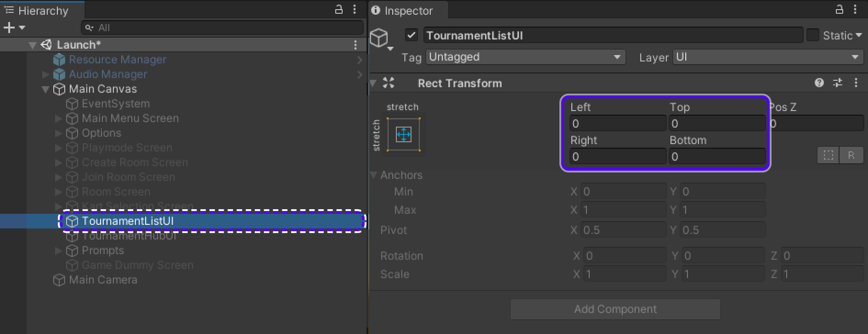
Task: Disable the TournamentListUI active checkbox
Action: [x=411, y=35]
